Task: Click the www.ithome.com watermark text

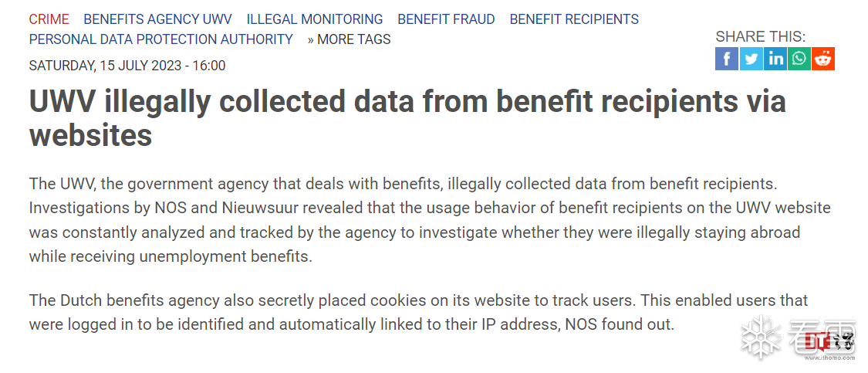Action: (x=831, y=358)
